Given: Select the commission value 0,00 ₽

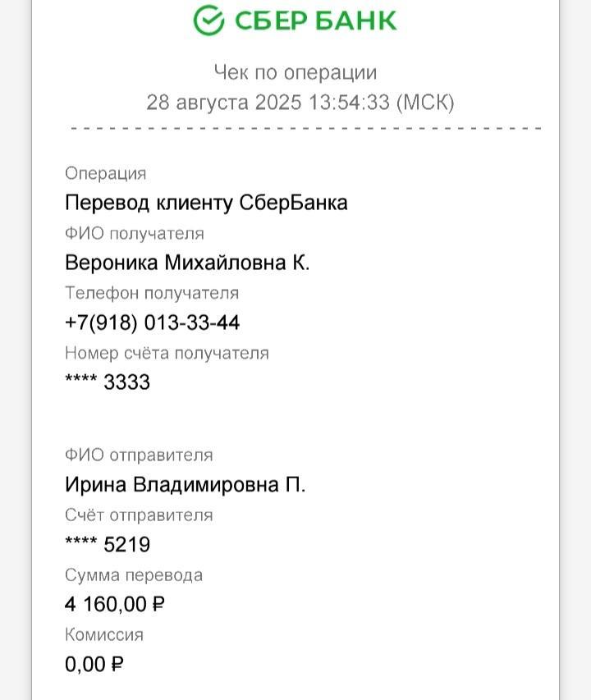Looking at the screenshot, I should tap(94, 664).
